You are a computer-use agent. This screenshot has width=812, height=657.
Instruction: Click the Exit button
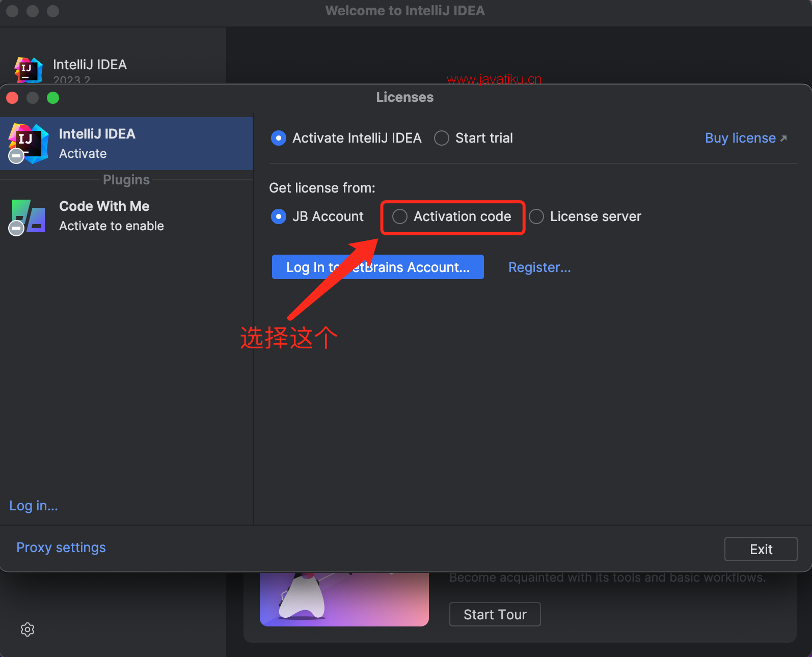point(761,549)
